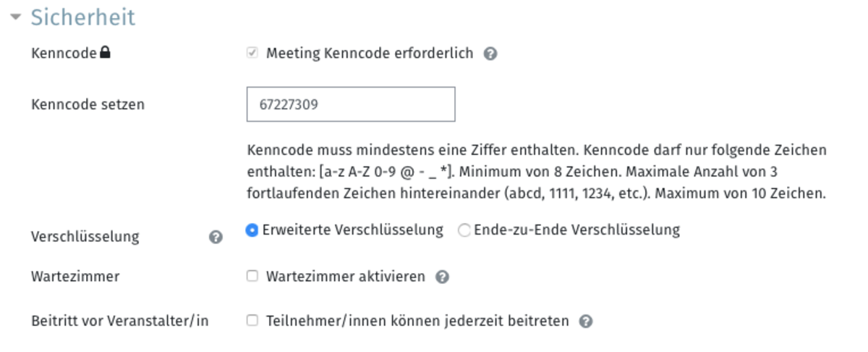
Task: Focus the Kenncode setzen input field
Action: tap(351, 104)
